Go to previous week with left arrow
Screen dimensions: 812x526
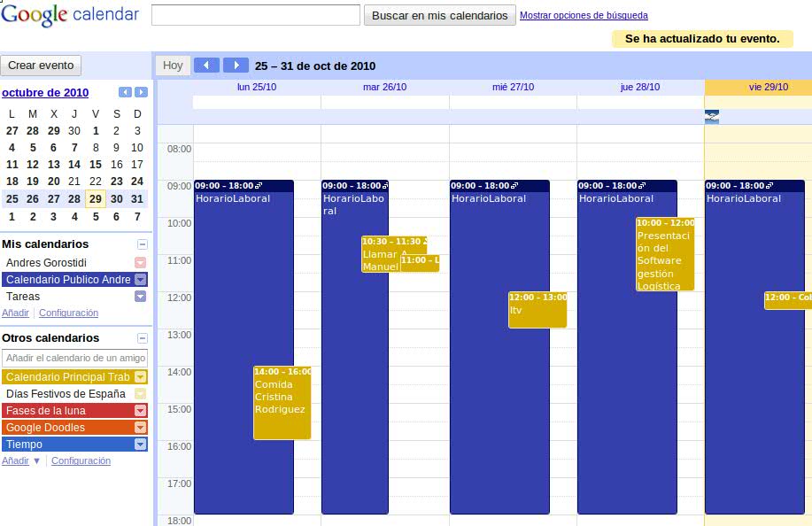point(206,66)
